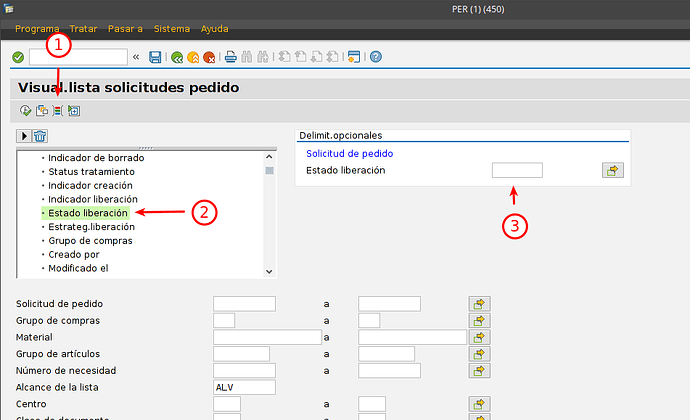Viewport: 690px width, 420px height.
Task: Click the Centro from field
Action: tap(227, 404)
